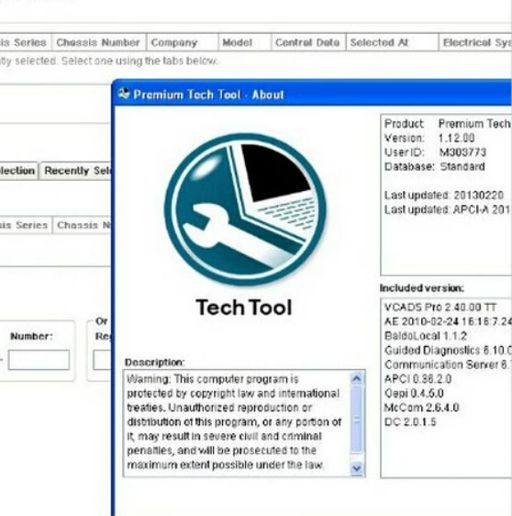Select the Company column header
The height and width of the screenshot is (516, 512).
pos(182,43)
